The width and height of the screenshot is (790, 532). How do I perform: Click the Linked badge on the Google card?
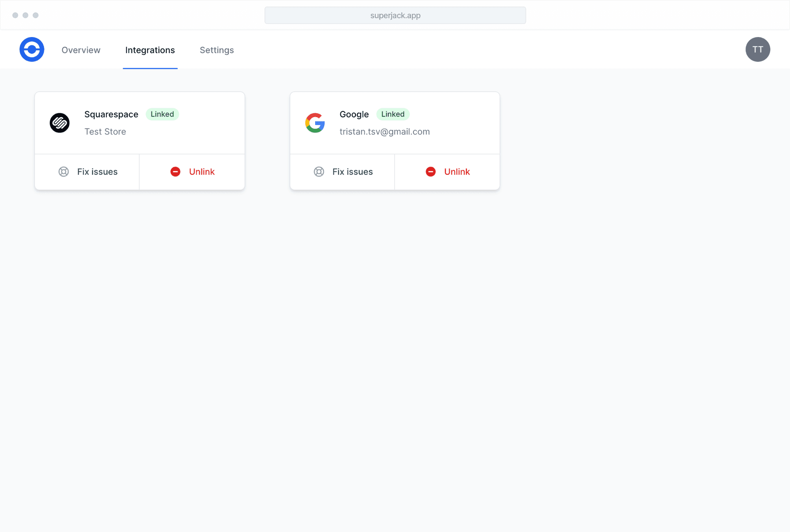pyautogui.click(x=393, y=114)
